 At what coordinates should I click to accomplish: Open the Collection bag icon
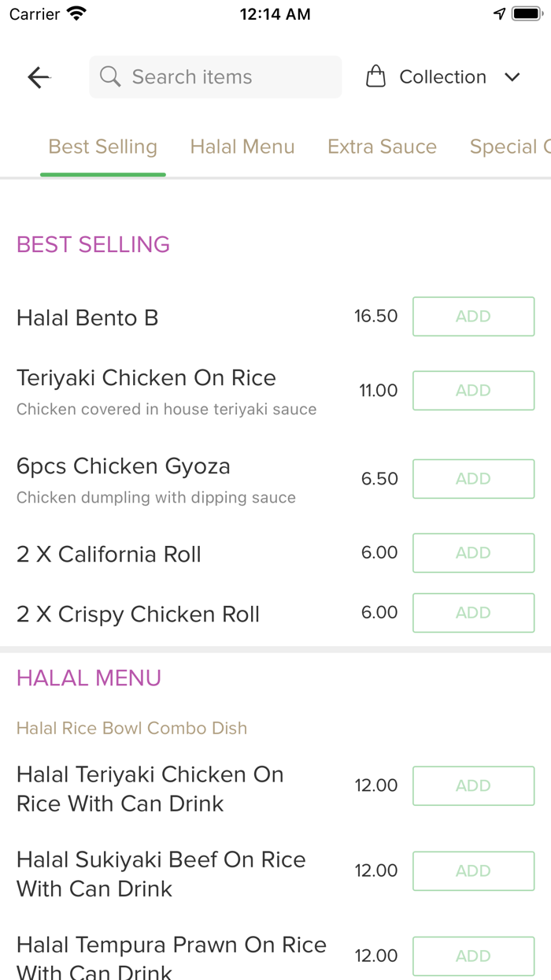pyautogui.click(x=375, y=76)
